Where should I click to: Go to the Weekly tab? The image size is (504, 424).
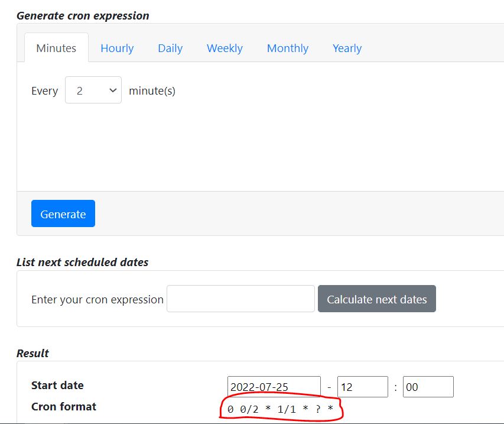225,48
